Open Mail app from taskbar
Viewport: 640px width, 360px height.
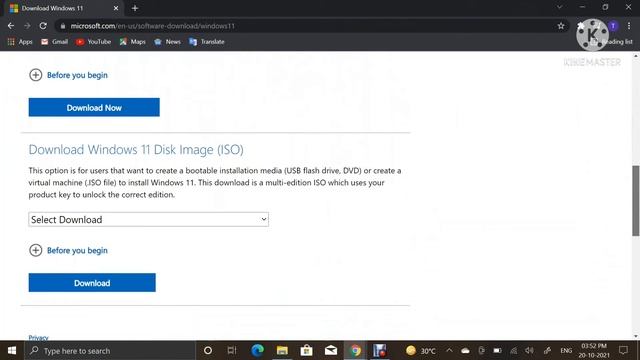coord(331,351)
